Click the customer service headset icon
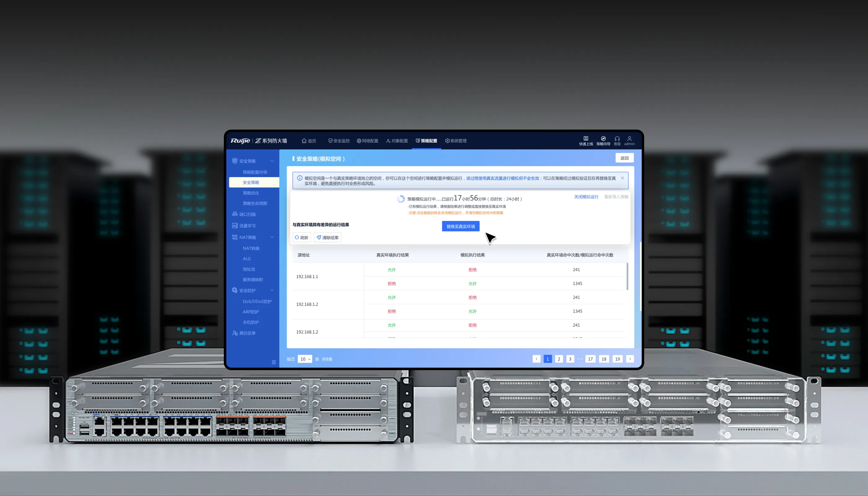Viewport: 868px width, 496px height. pos(617,139)
